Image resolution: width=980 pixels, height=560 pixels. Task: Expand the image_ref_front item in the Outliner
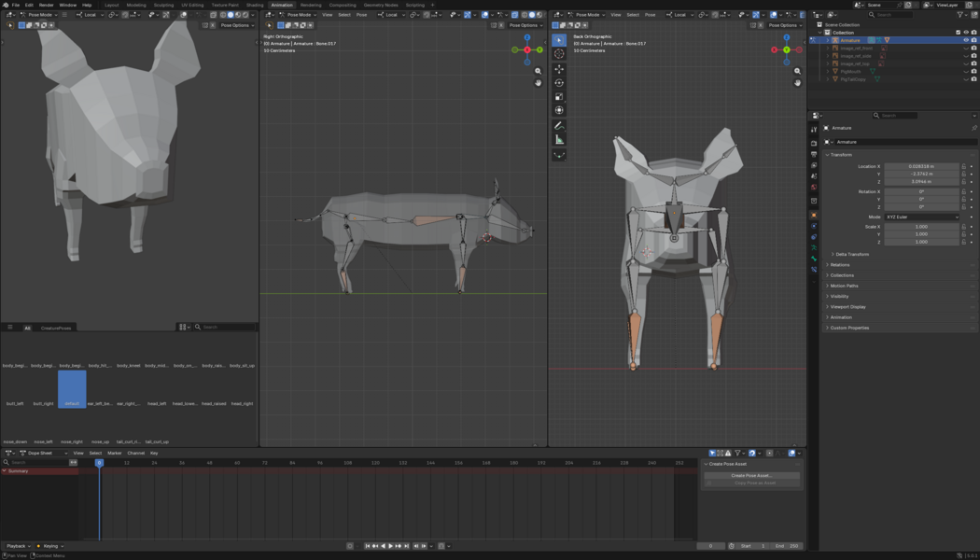(828, 49)
